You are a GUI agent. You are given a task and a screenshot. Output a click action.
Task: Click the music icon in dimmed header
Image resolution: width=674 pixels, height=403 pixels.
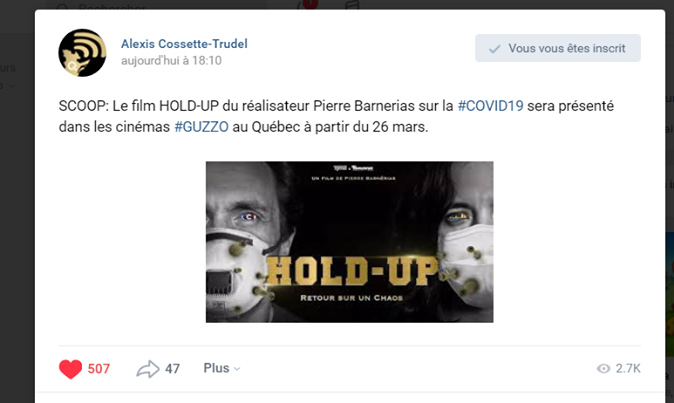352,4
